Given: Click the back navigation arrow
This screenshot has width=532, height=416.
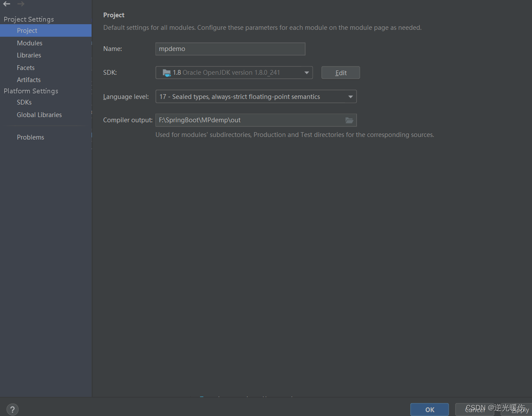Looking at the screenshot, I should (x=6, y=4).
